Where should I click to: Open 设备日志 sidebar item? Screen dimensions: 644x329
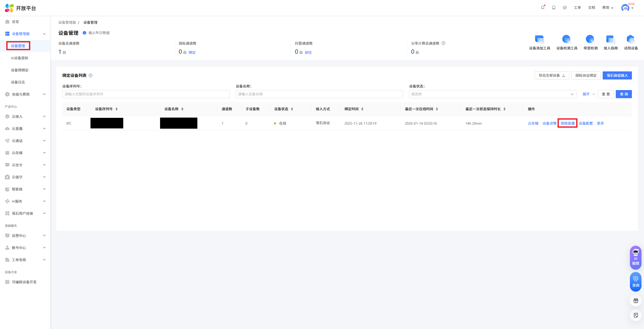pyautogui.click(x=18, y=82)
